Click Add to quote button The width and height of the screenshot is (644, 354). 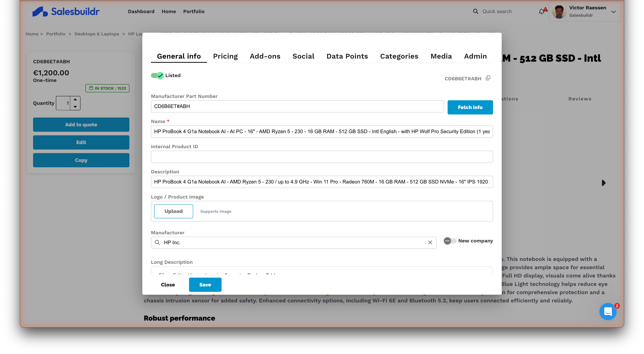(x=81, y=125)
